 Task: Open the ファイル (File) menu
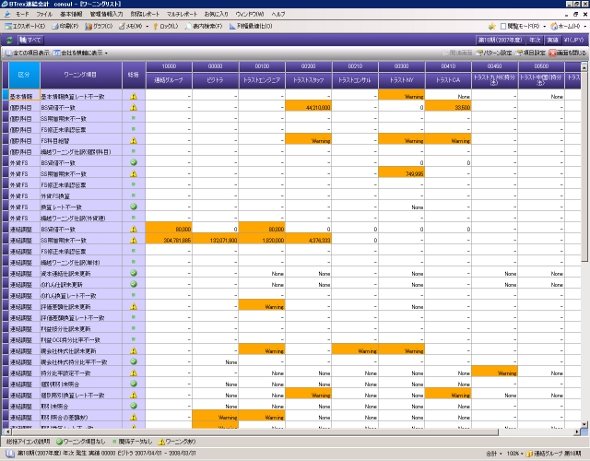click(44, 14)
